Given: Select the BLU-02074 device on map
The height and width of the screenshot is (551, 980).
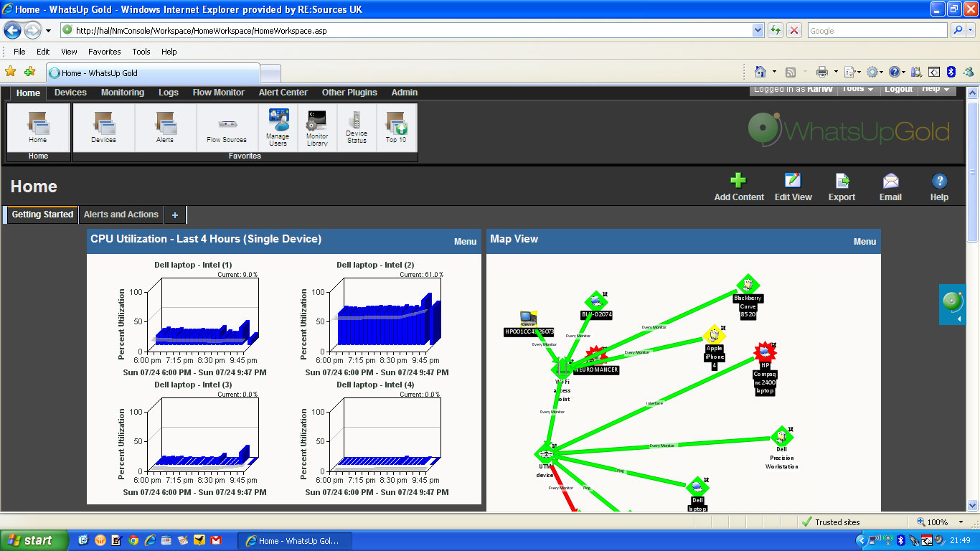Looking at the screenshot, I should [595, 301].
